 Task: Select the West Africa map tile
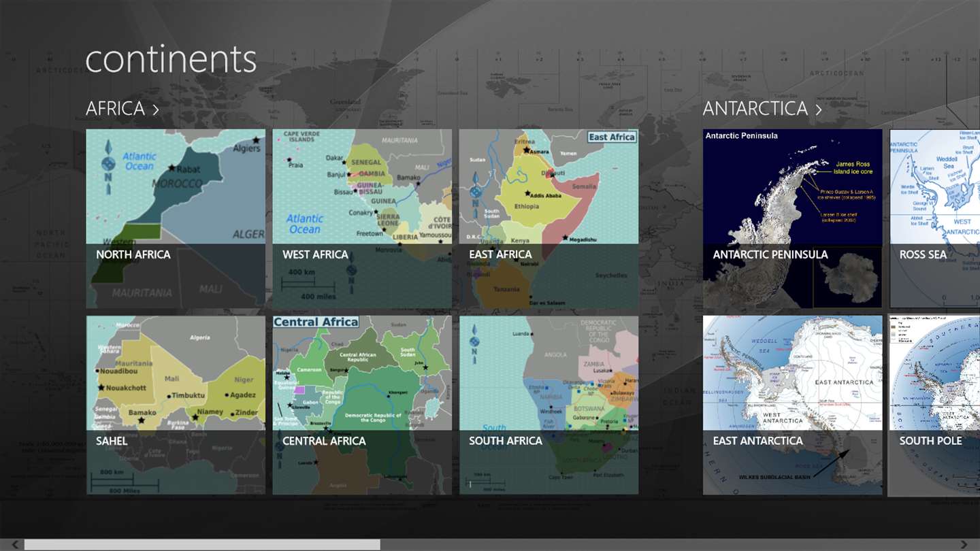[x=362, y=219]
